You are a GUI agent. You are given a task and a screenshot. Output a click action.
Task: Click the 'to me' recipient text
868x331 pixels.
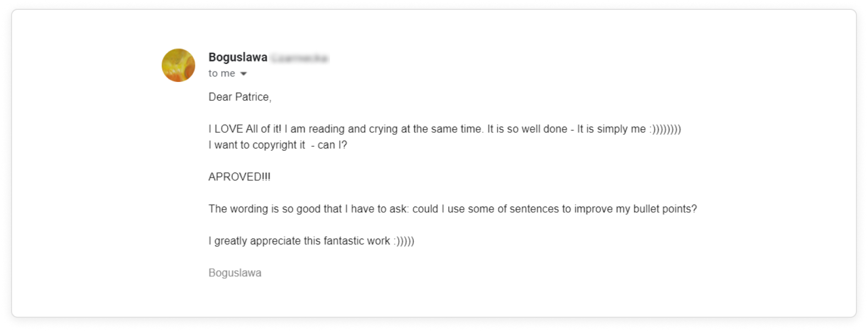pyautogui.click(x=222, y=73)
